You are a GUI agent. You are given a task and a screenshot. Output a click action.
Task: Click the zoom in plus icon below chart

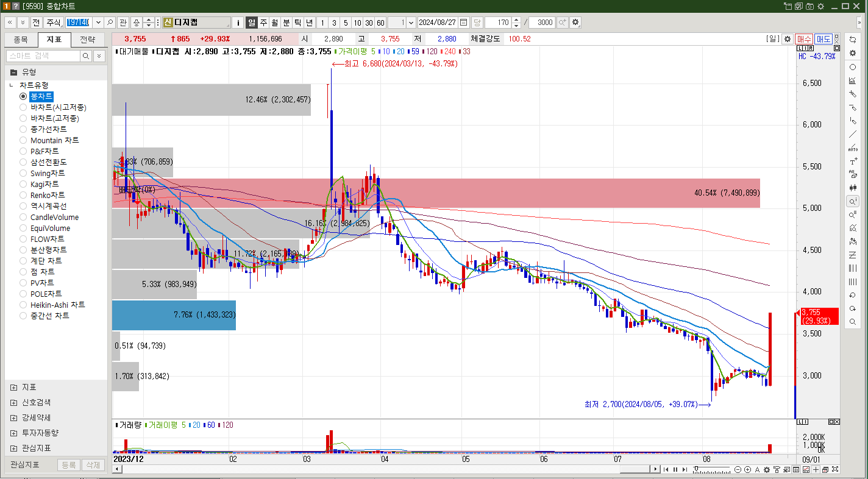(748, 469)
